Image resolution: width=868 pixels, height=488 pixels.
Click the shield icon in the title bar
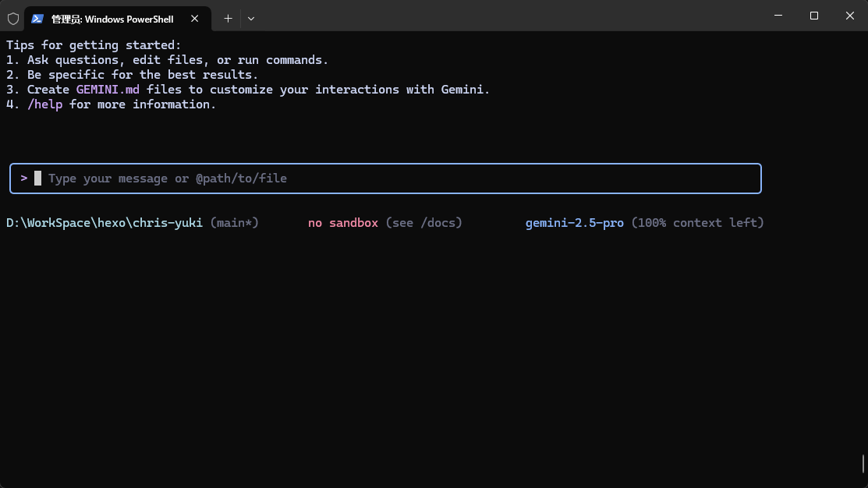(x=12, y=18)
